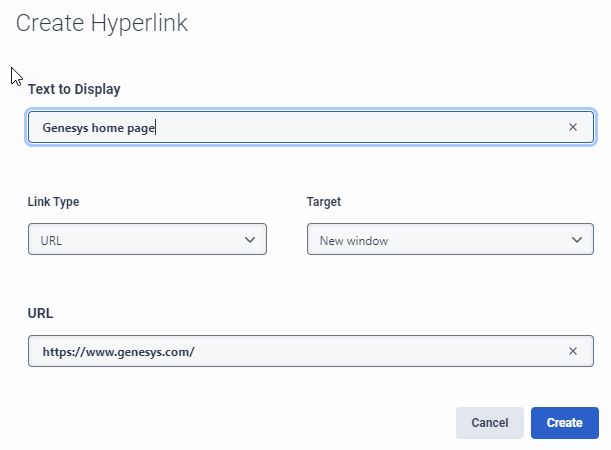Image resolution: width=611 pixels, height=450 pixels.
Task: Open the Target dropdown showing New window
Action: pyautogui.click(x=450, y=239)
